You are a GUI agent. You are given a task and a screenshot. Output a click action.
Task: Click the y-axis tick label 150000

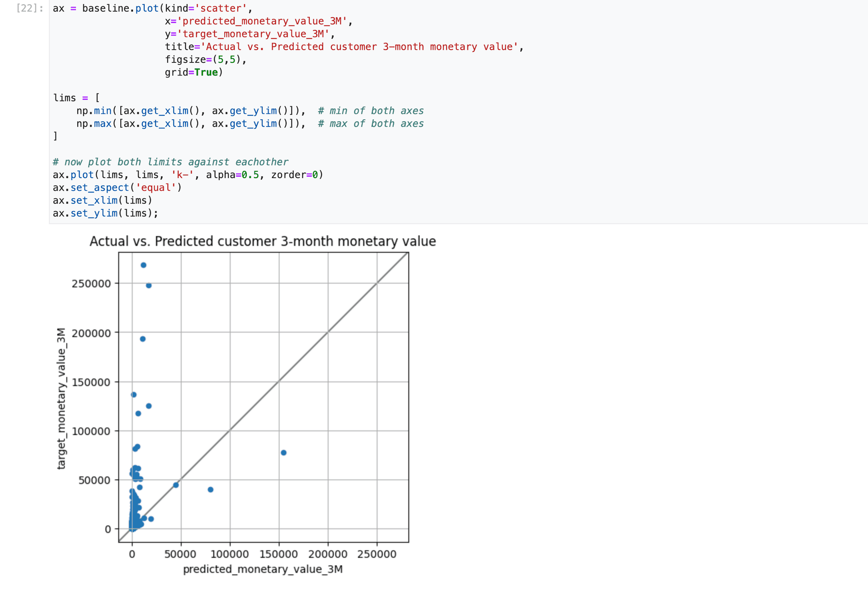point(91,382)
